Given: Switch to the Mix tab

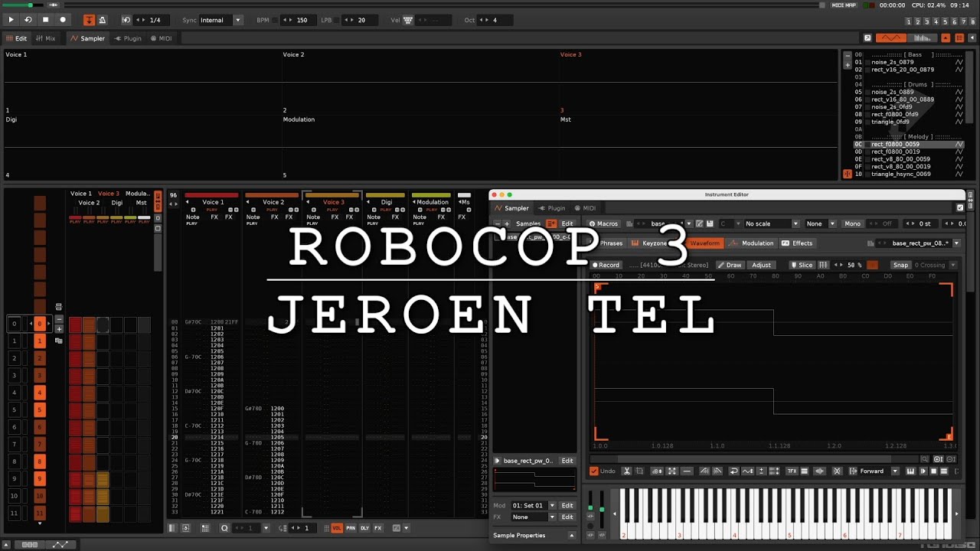Looking at the screenshot, I should click(x=46, y=38).
